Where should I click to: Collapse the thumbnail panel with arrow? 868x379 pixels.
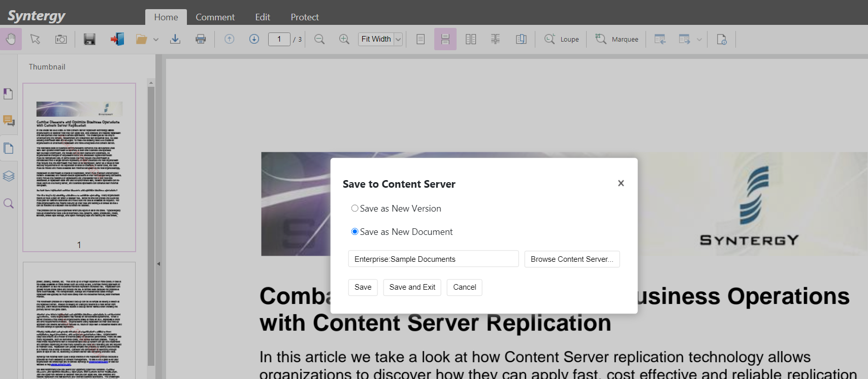158,264
